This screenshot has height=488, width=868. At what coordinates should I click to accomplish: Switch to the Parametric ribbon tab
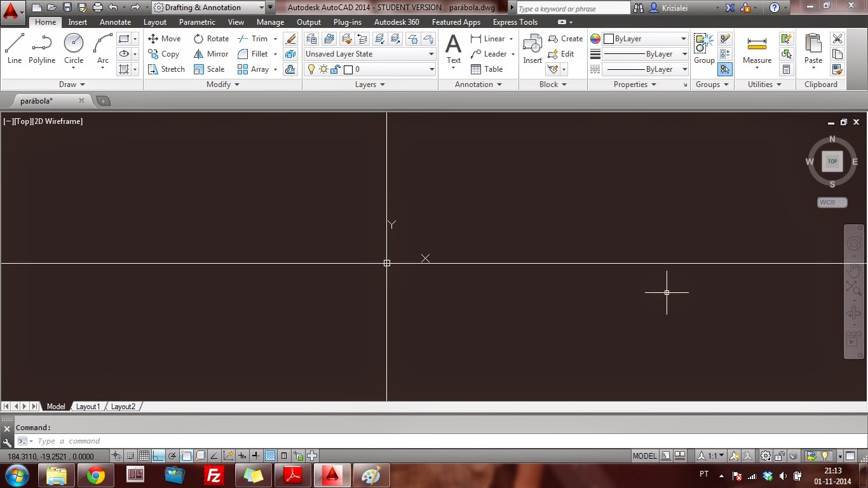tap(197, 22)
